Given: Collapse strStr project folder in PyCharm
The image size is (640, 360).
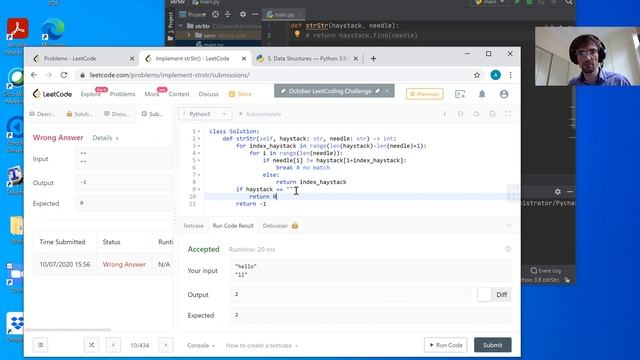Looking at the screenshot, I should (181, 26).
